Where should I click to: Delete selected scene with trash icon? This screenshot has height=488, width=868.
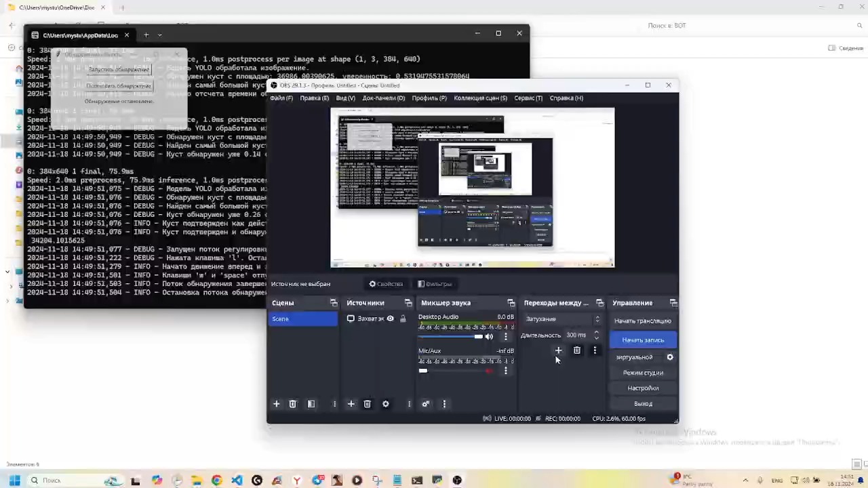coord(293,404)
